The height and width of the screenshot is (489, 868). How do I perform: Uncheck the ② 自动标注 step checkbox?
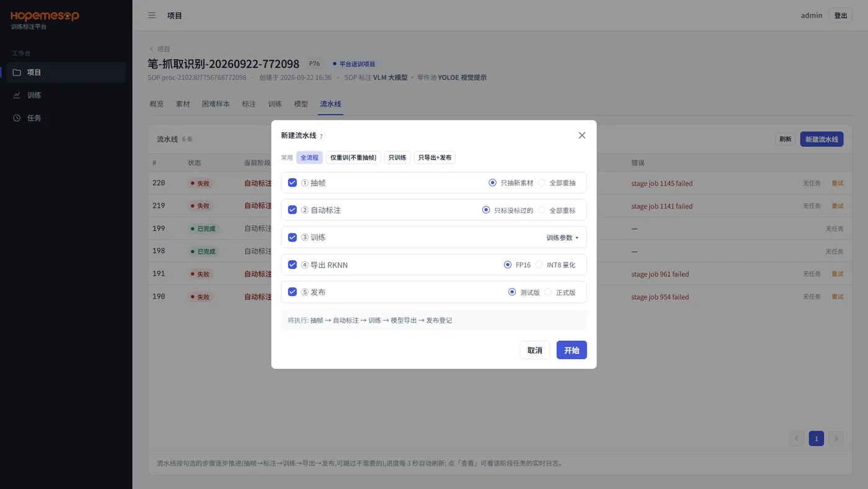(x=293, y=210)
